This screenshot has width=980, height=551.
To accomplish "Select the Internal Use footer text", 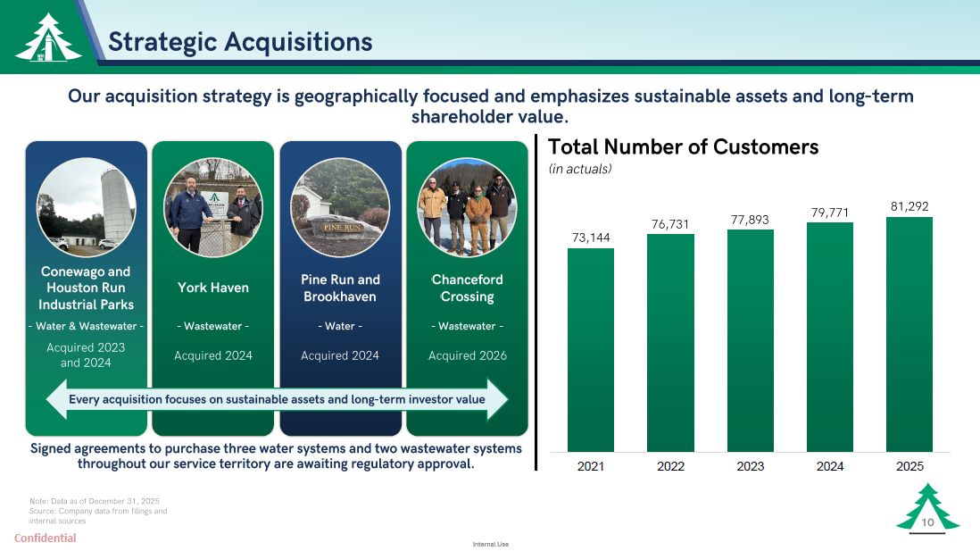I will [490, 544].
